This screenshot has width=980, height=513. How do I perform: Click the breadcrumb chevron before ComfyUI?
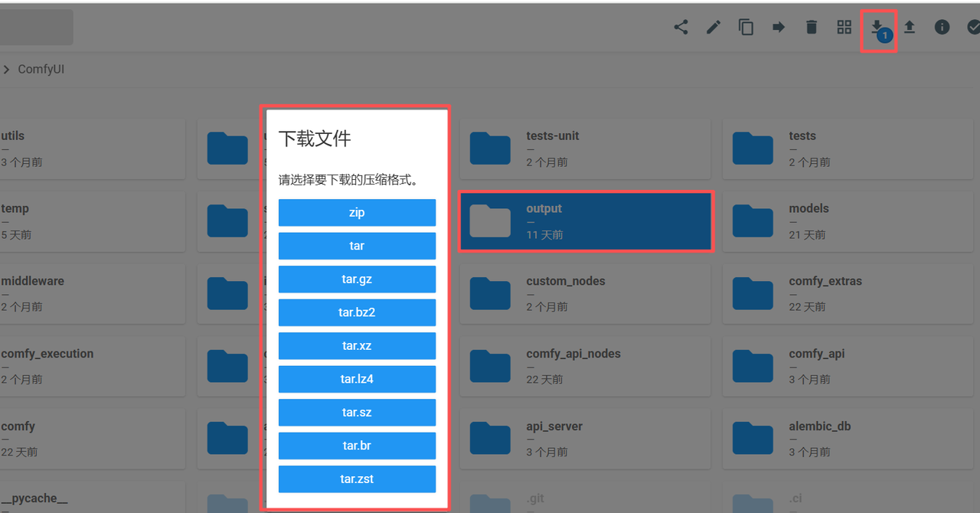(x=6, y=70)
